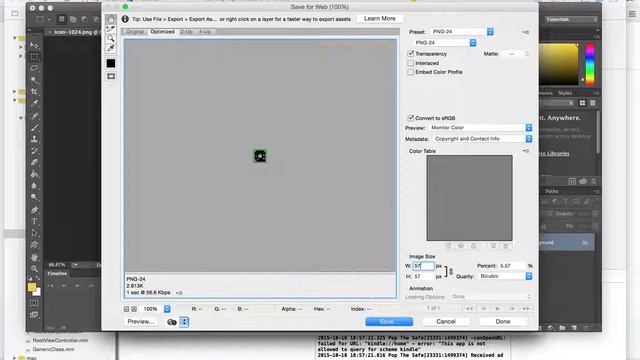640x360 pixels.
Task: Select the Pen tool
Action: coord(34,210)
